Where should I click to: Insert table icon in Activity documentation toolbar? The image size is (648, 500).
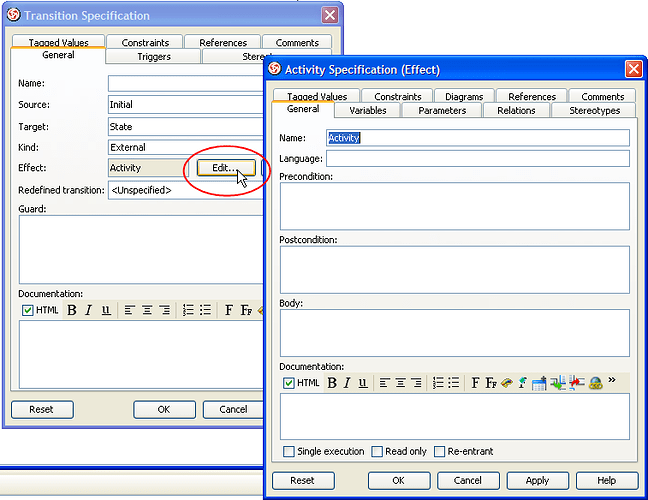(540, 383)
